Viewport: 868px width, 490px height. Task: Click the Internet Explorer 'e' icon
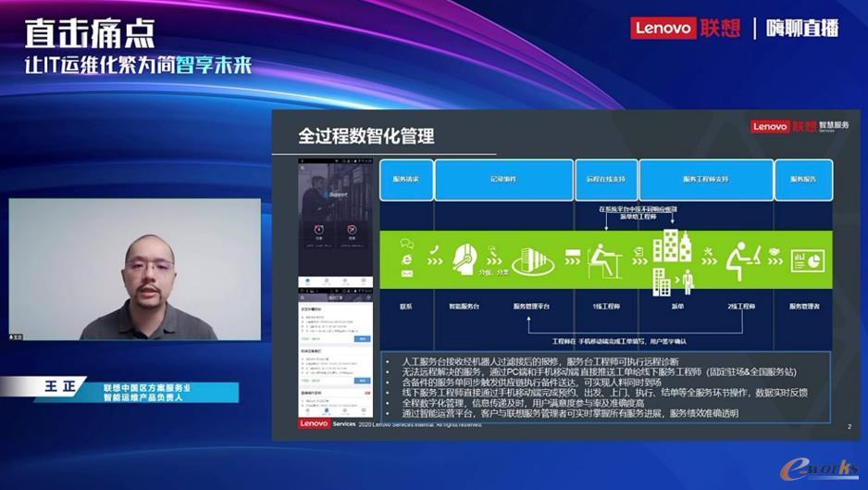[407, 258]
